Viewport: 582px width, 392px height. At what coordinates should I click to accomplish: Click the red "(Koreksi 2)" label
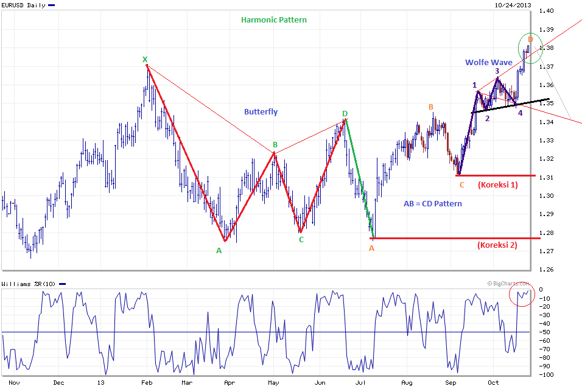(497, 245)
